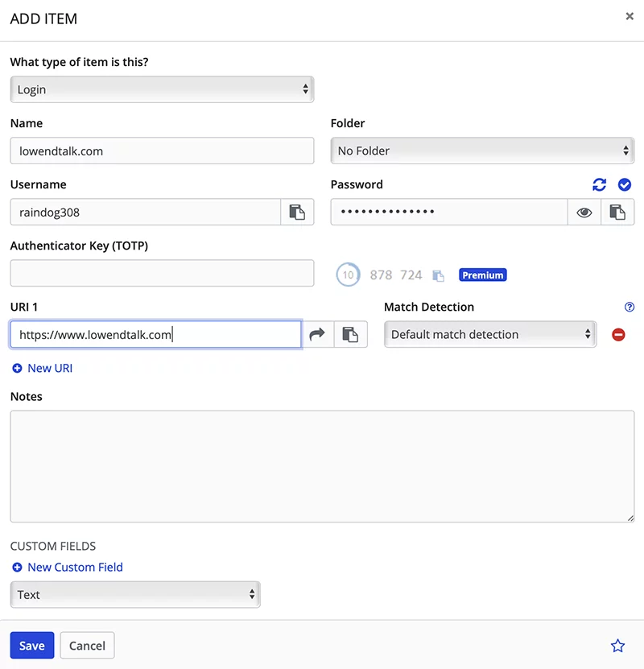
Task: Copy the password with the clipboard icon
Action: click(x=617, y=212)
